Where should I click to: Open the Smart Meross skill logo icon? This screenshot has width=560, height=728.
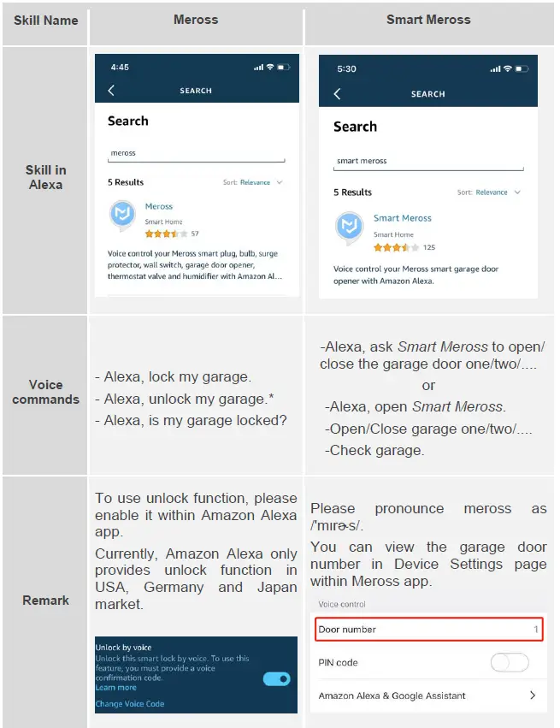[349, 228]
